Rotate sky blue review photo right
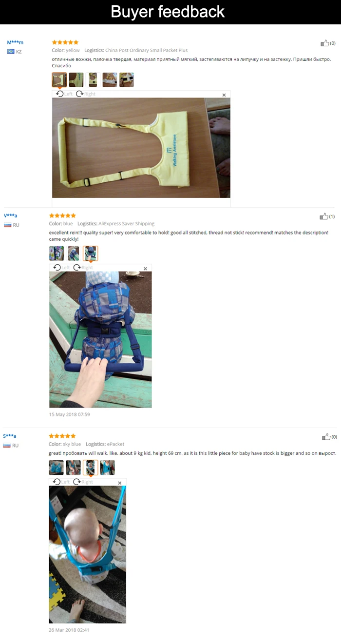 coord(83,482)
